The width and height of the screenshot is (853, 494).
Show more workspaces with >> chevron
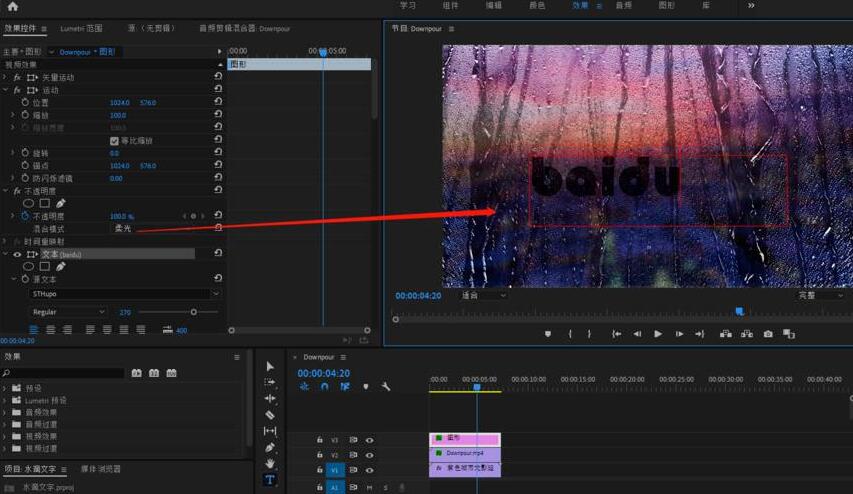(x=751, y=5)
